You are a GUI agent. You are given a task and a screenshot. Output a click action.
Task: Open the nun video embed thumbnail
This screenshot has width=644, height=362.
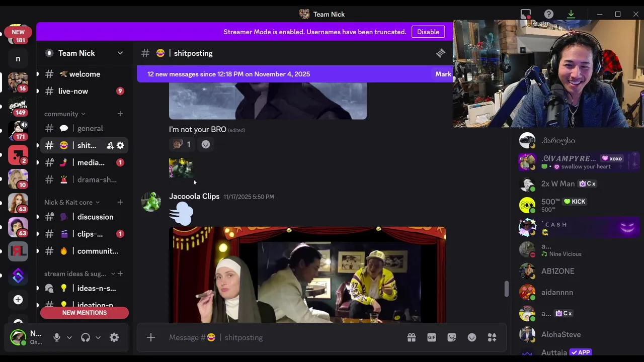[307, 275]
